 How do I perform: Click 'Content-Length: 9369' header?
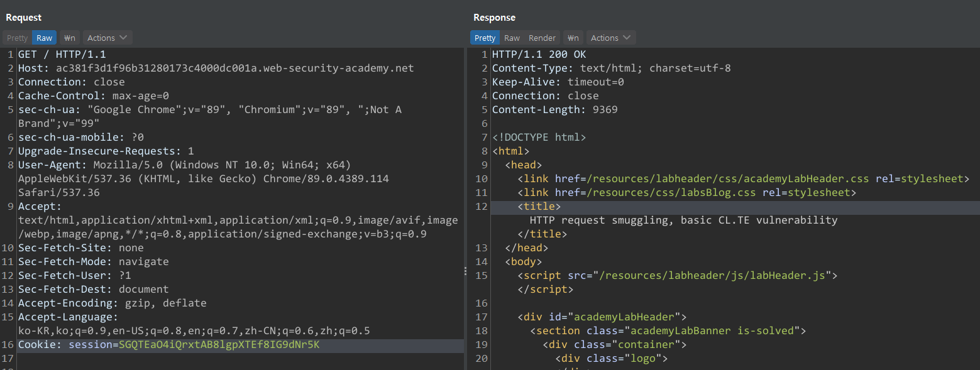pos(554,109)
